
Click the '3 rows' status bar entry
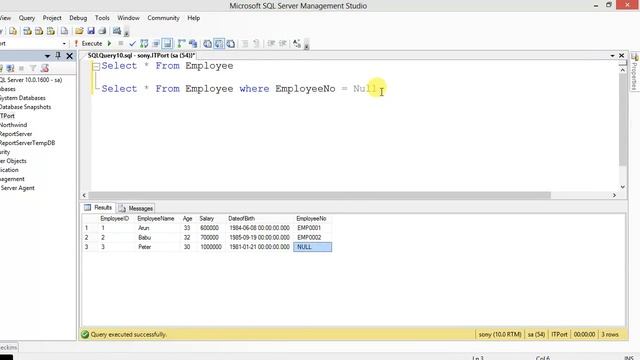pos(610,334)
